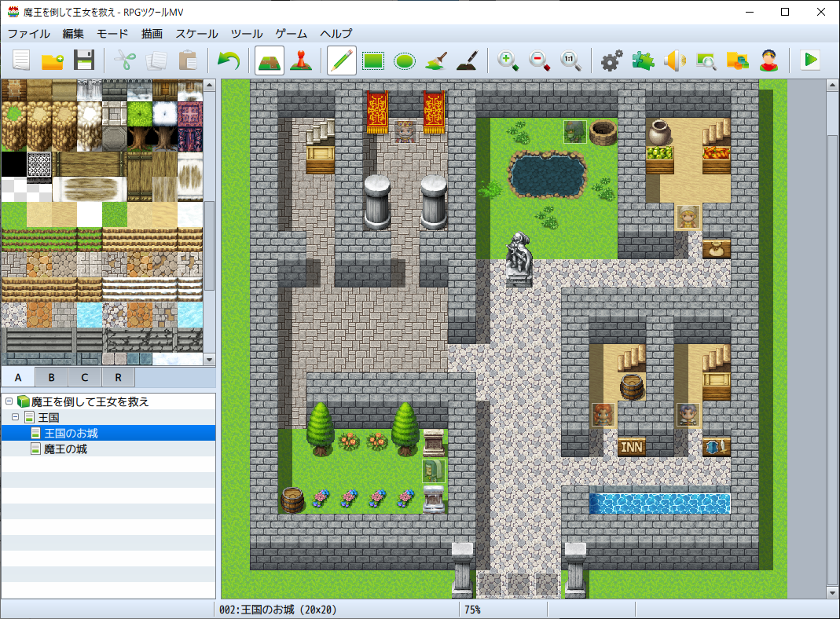Start Playtest with green play icon
The height and width of the screenshot is (619, 840).
(x=810, y=60)
